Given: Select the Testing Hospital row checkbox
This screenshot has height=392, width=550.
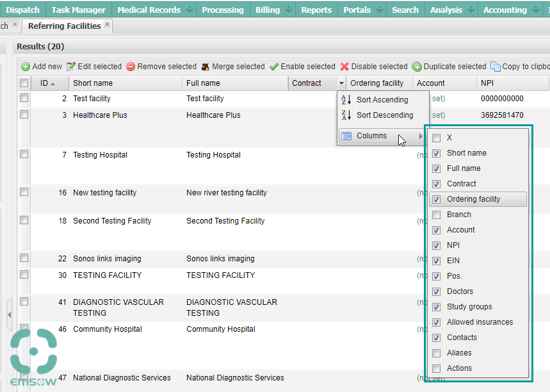Looking at the screenshot, I should pyautogui.click(x=24, y=154).
